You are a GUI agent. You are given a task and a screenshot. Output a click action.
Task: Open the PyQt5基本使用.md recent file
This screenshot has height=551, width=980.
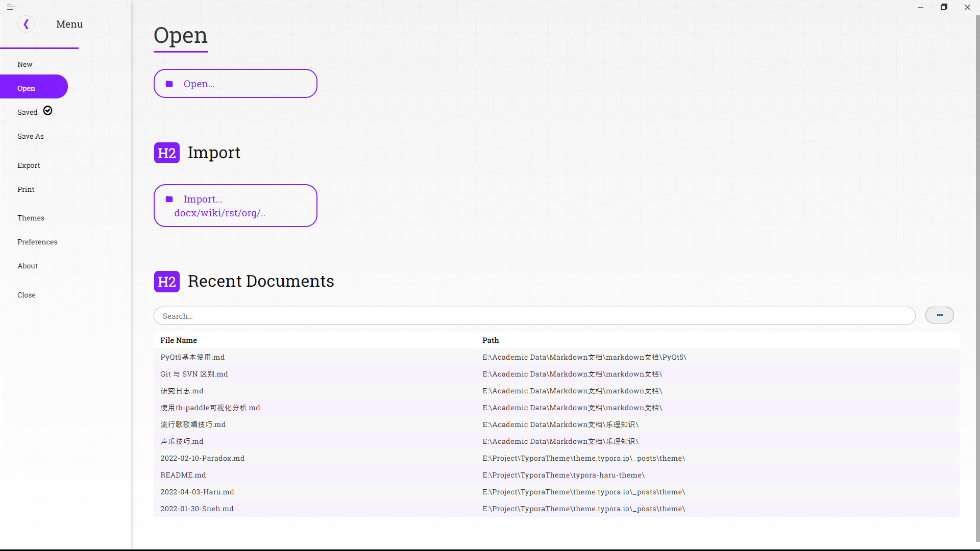(192, 357)
